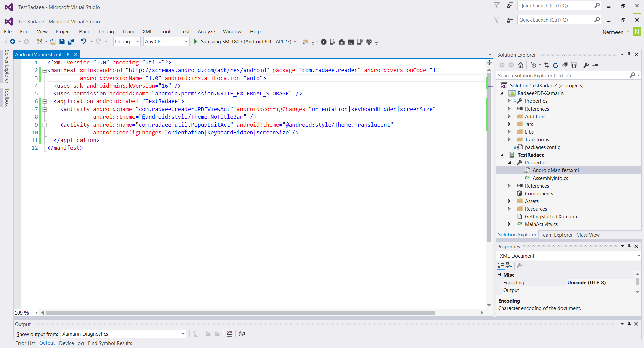
Task: Expand the Resources folder in TestRadaee
Action: (x=509, y=209)
